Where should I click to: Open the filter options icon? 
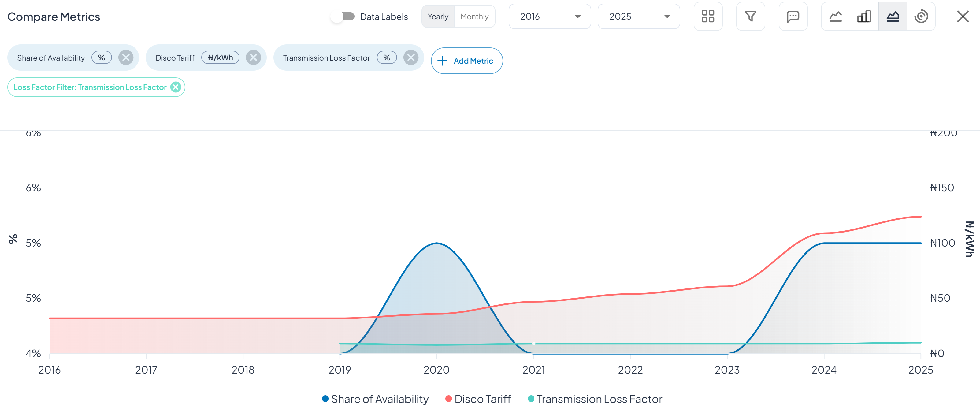(751, 17)
